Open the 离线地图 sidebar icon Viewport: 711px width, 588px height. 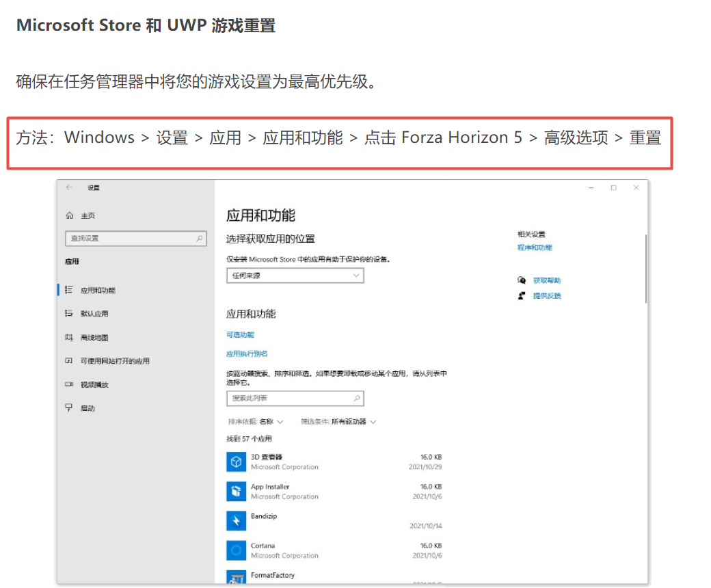point(69,337)
